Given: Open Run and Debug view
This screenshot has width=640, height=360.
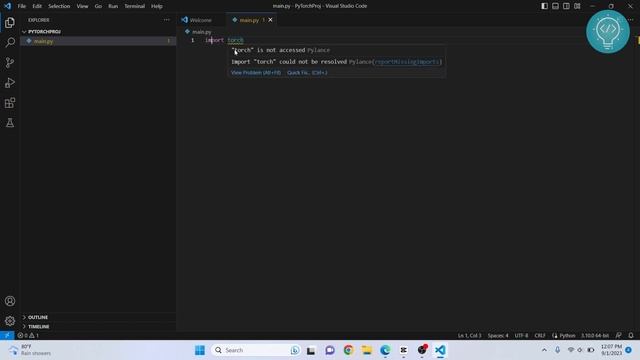Looking at the screenshot, I should click(x=10, y=82).
